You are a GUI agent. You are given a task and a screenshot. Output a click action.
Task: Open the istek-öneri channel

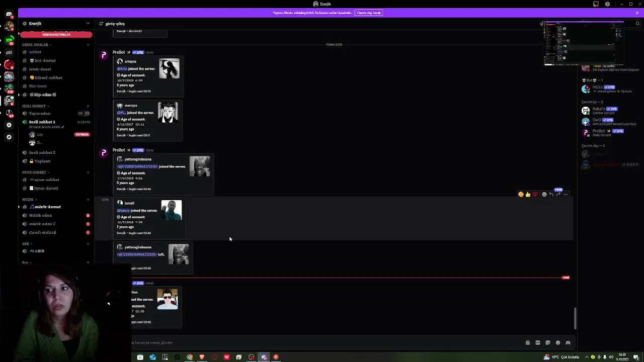pos(56,69)
